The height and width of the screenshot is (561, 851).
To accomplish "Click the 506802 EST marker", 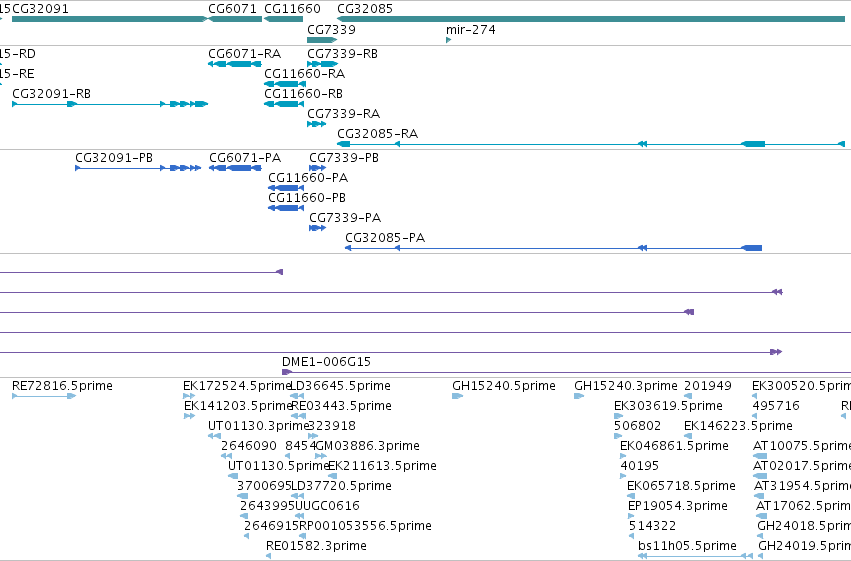I will coord(618,436).
